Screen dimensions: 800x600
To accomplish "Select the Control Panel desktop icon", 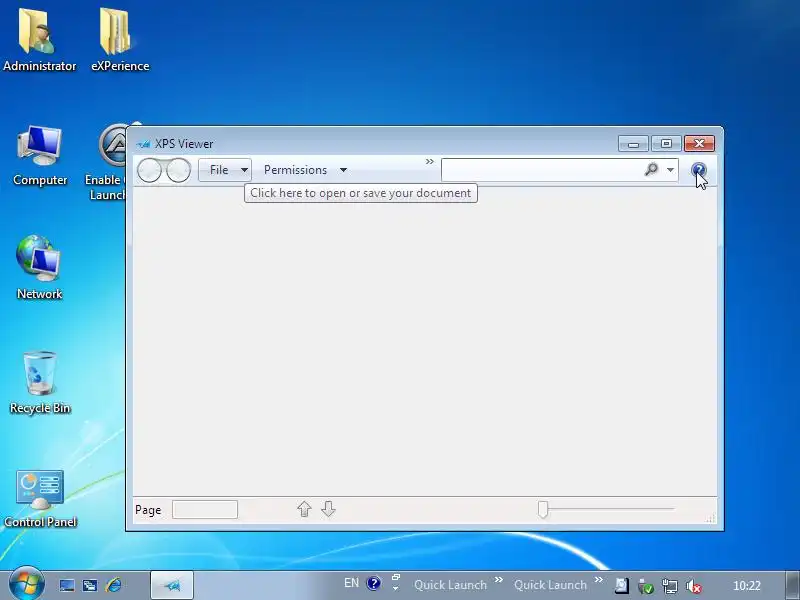I will pyautogui.click(x=40, y=499).
